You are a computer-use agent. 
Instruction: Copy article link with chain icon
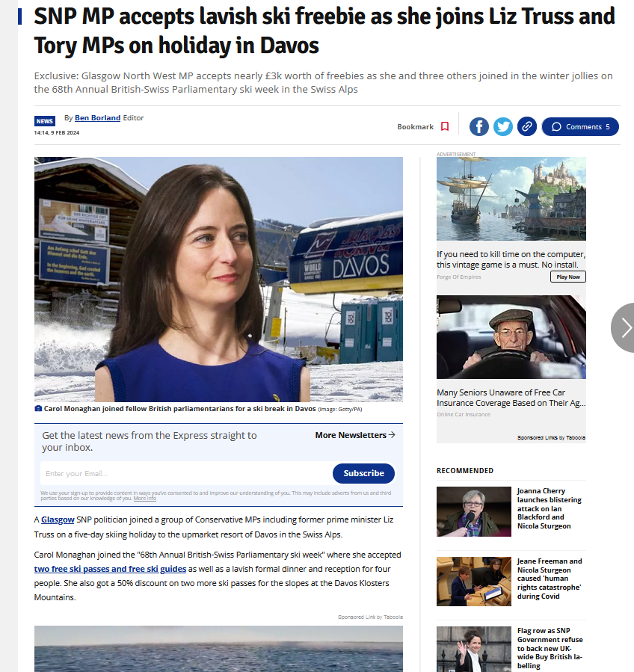click(527, 127)
